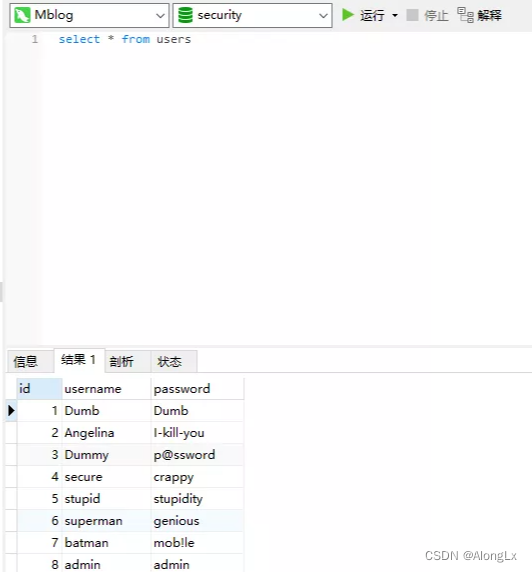Select the password cell crappy
532x572 pixels.
tap(197, 477)
